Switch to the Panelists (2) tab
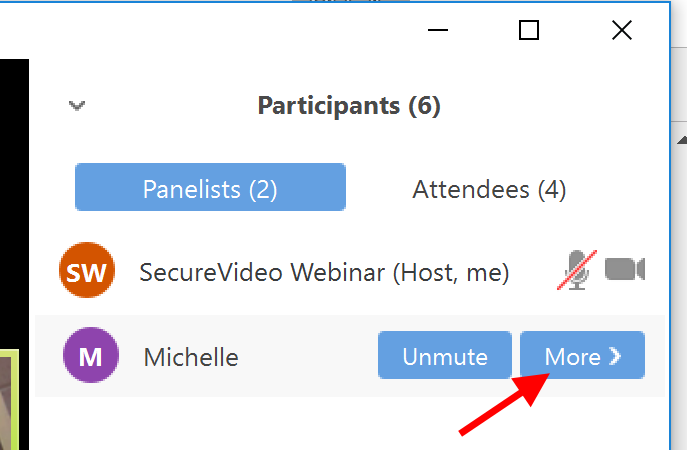Image resolution: width=687 pixels, height=450 pixels. click(x=210, y=188)
